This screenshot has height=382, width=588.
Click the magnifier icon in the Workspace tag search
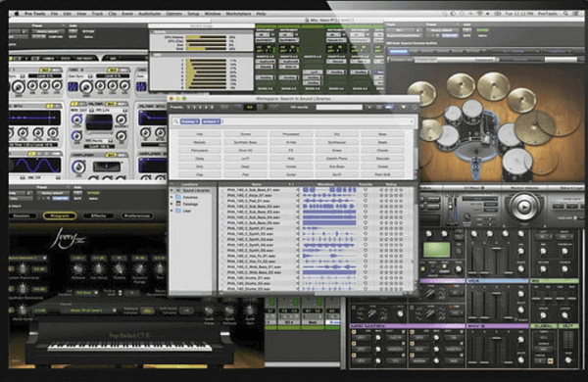(x=175, y=121)
